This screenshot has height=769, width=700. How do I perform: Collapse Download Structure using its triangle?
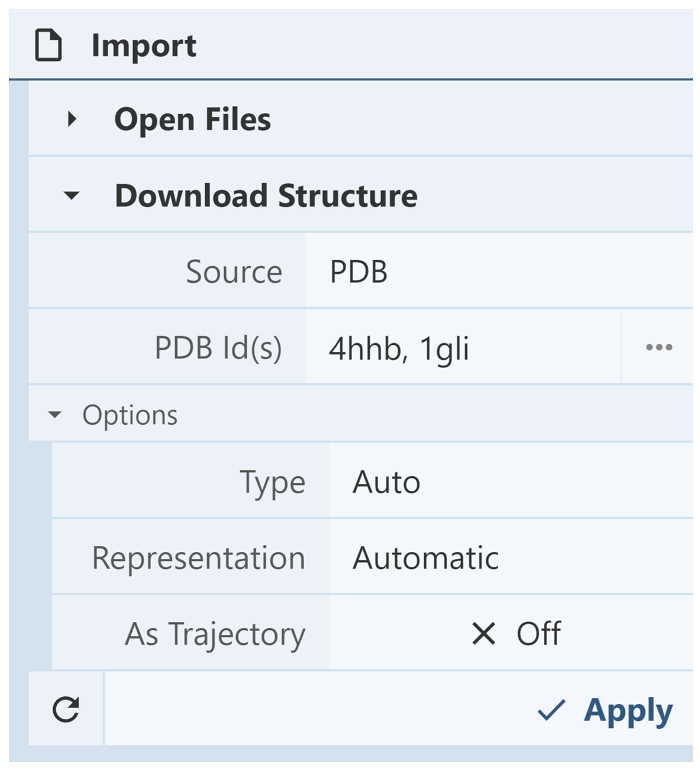click(72, 196)
